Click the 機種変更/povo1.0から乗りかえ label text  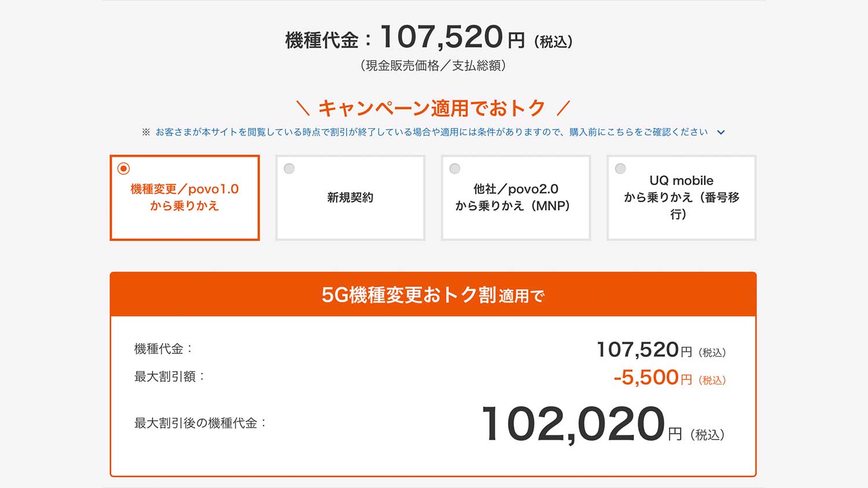coord(185,197)
